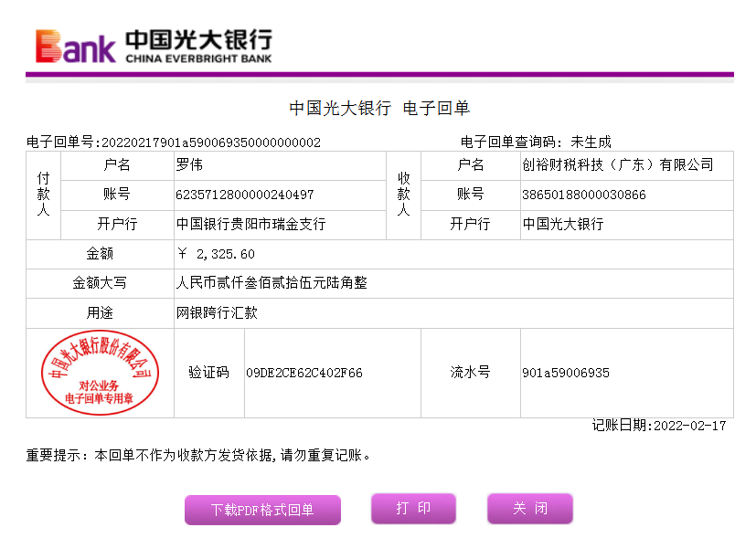
Task: Click the 重要提示 notice line
Action: tap(198, 455)
